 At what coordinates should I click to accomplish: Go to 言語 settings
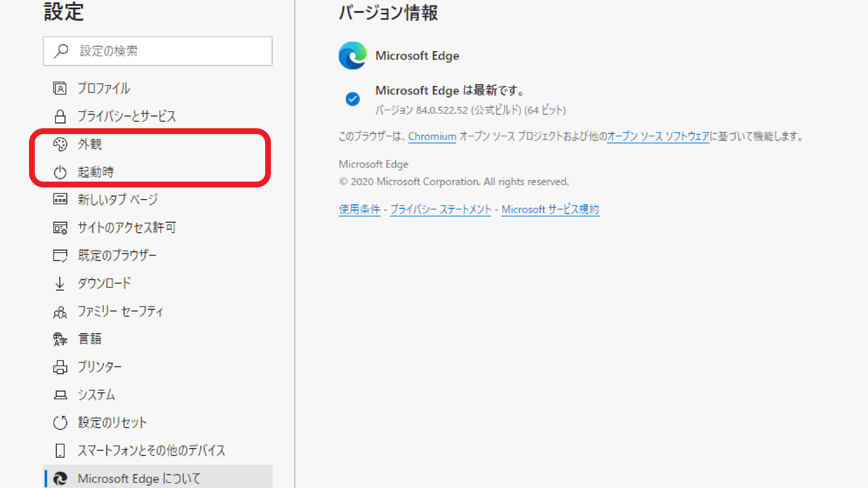point(90,339)
